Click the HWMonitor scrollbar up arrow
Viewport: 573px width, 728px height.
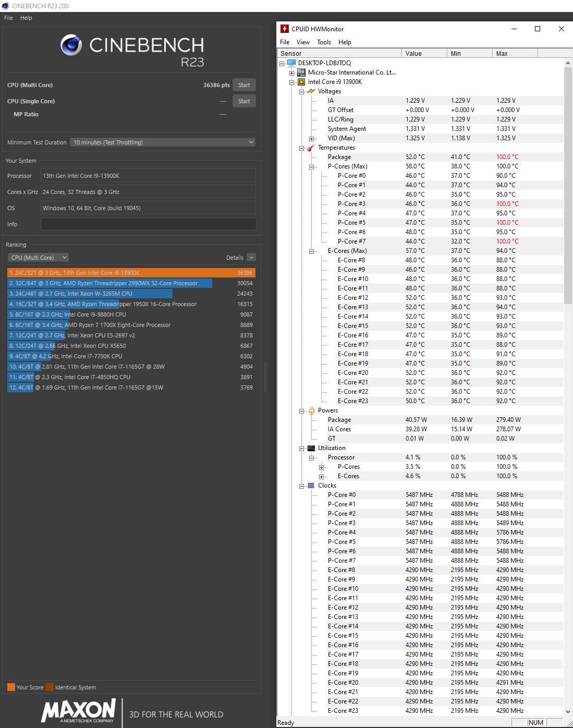click(x=568, y=63)
